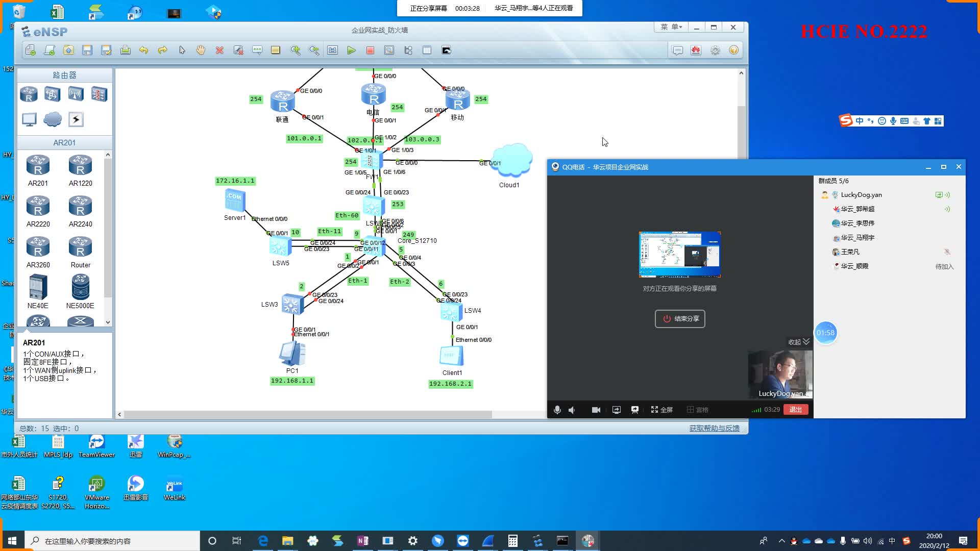Click the red X delete tool
The height and width of the screenshot is (551, 980).
(x=219, y=50)
